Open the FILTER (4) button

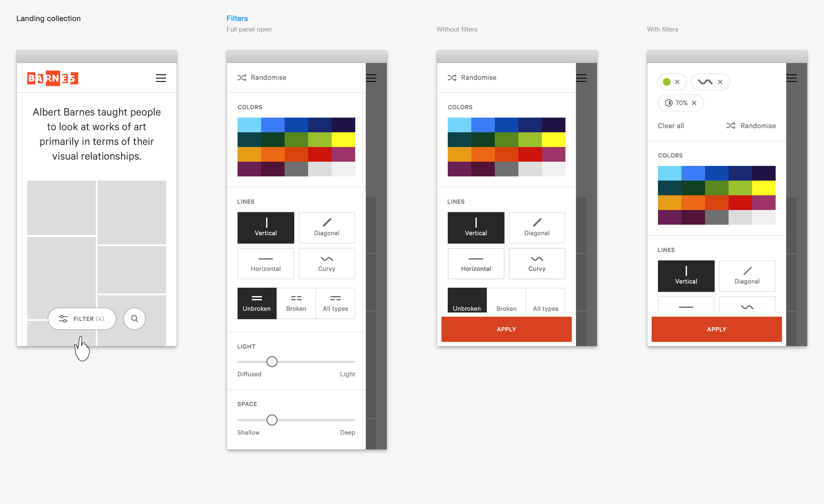coord(82,319)
